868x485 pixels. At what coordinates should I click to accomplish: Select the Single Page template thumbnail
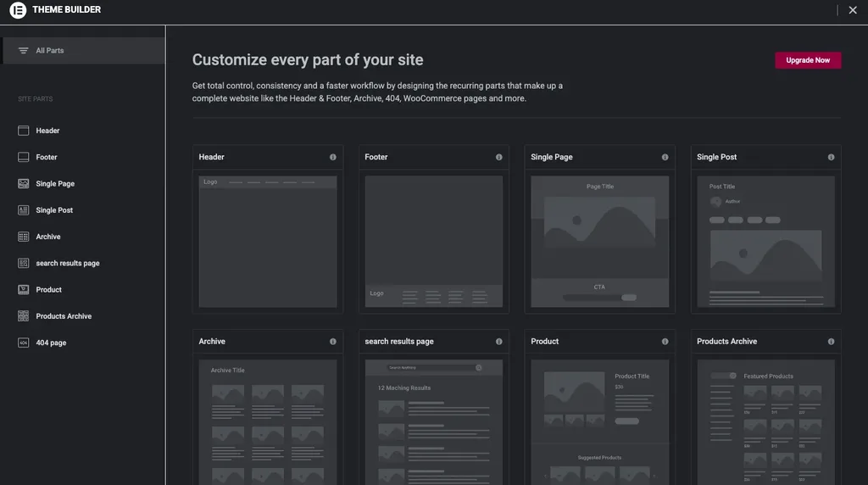coord(600,242)
